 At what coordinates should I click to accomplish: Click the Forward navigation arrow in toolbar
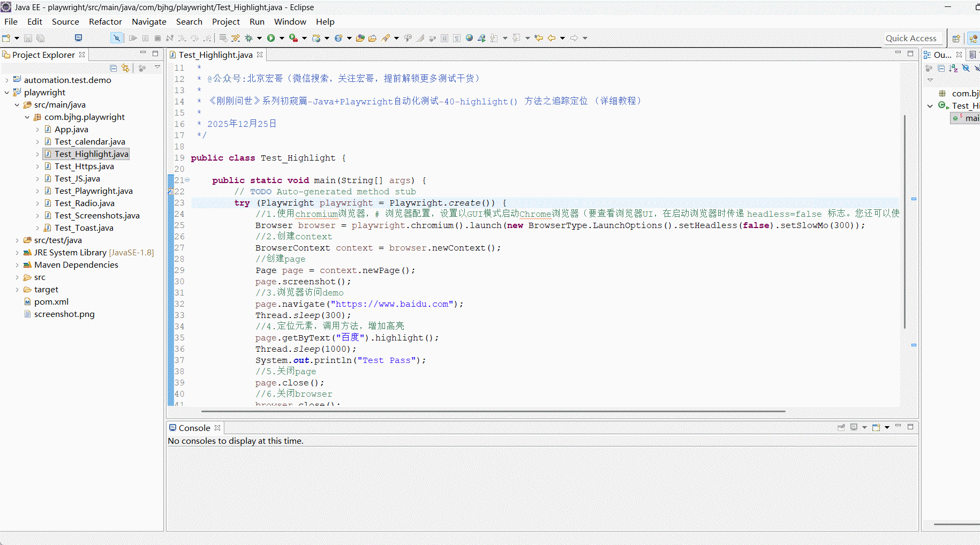[x=574, y=38]
